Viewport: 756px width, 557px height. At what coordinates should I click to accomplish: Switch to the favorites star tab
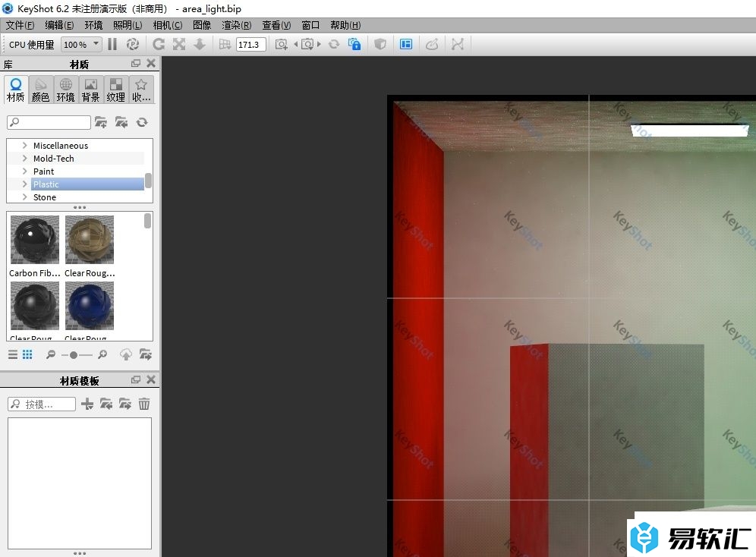pos(141,90)
